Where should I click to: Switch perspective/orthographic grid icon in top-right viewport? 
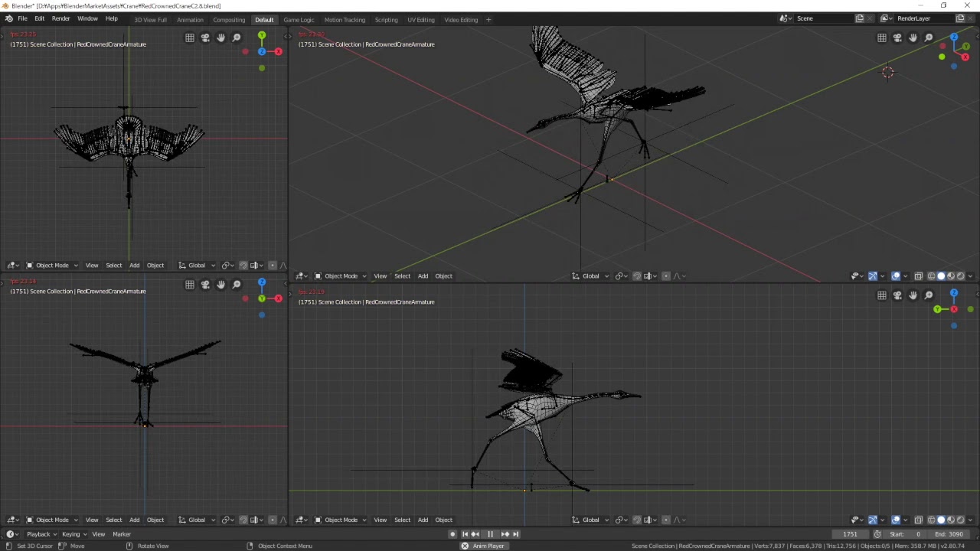pyautogui.click(x=882, y=37)
